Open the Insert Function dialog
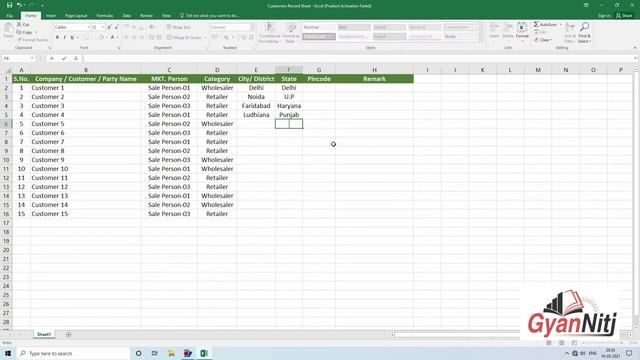This screenshot has height=360, width=640. tap(76, 58)
